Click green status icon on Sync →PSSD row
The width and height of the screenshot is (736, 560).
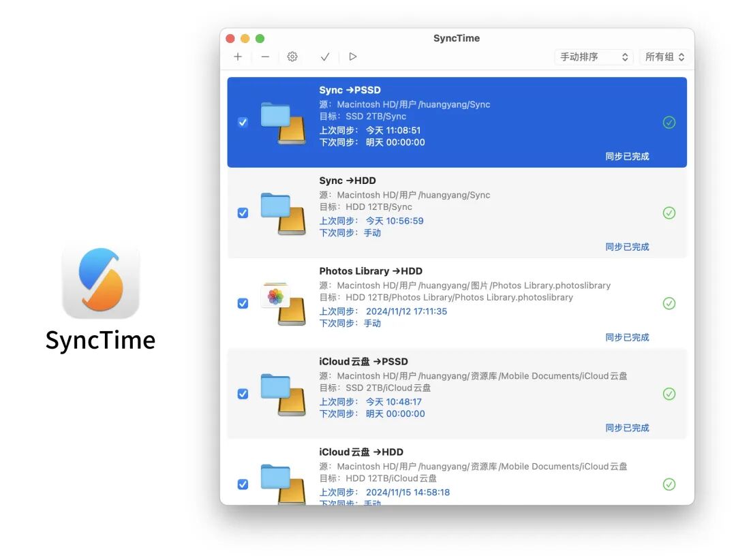pos(669,123)
